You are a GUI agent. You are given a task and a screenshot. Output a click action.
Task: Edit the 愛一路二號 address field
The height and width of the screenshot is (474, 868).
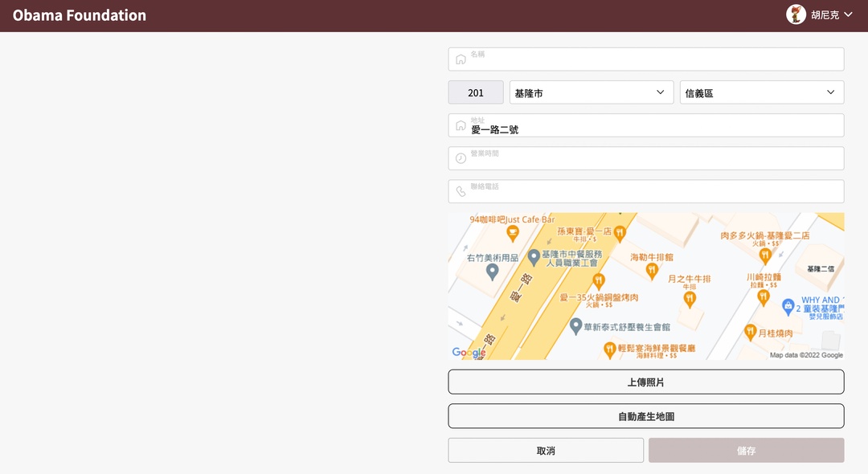click(x=646, y=125)
